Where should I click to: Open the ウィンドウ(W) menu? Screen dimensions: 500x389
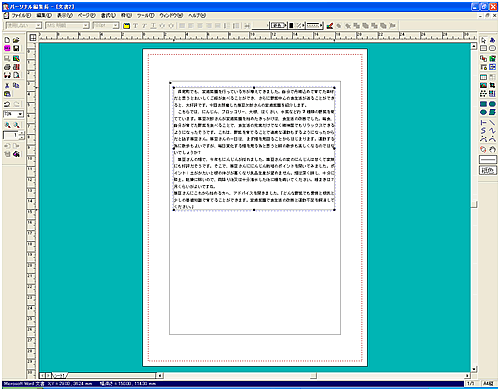coord(171,16)
